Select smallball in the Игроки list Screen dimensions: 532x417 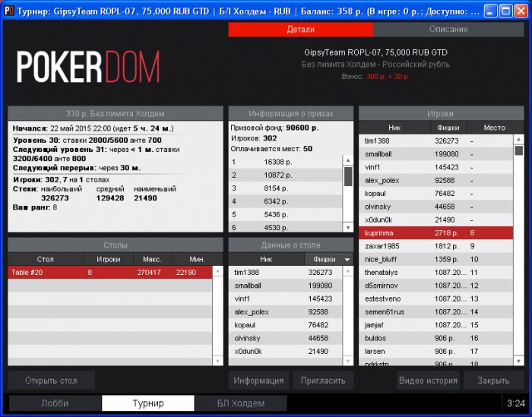(x=436, y=154)
